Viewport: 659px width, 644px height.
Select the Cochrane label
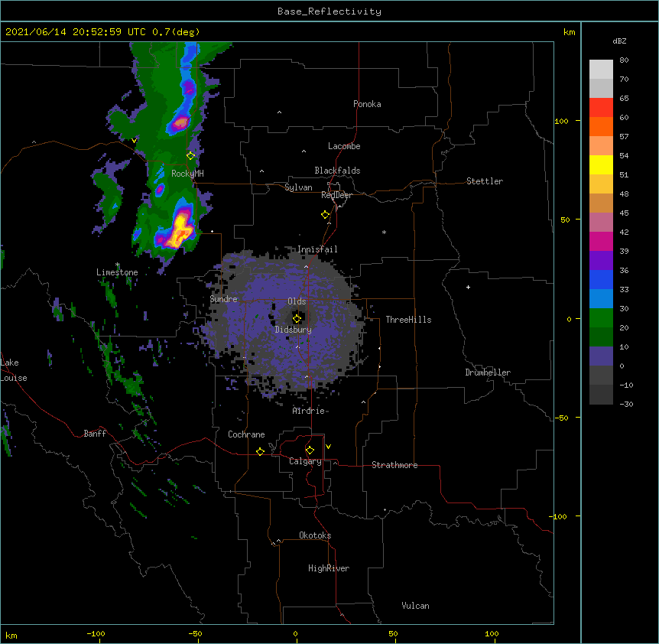(246, 434)
